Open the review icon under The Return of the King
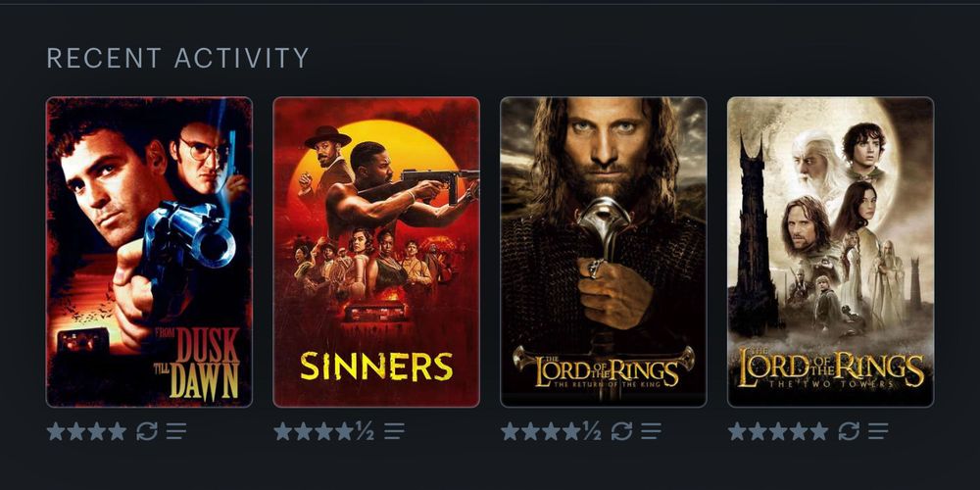Viewport: 980px width, 490px height. [x=652, y=431]
